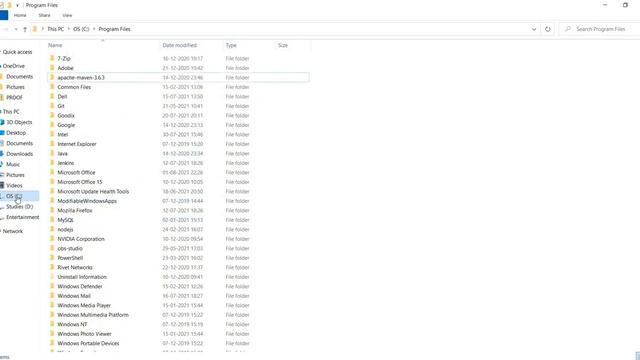Select the Windows Mail folder icon
Viewport: 640px width, 360px height.
[x=52, y=296]
